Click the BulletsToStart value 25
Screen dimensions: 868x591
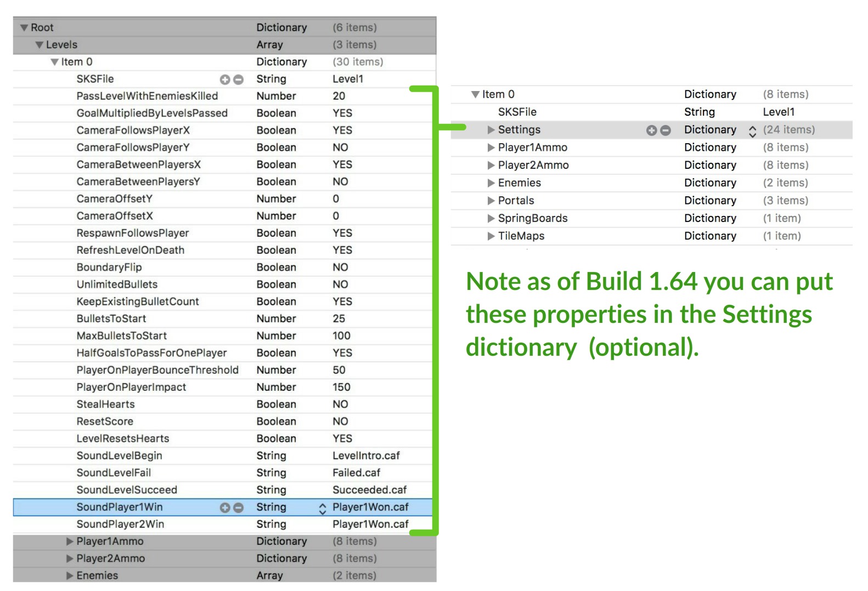[339, 319]
